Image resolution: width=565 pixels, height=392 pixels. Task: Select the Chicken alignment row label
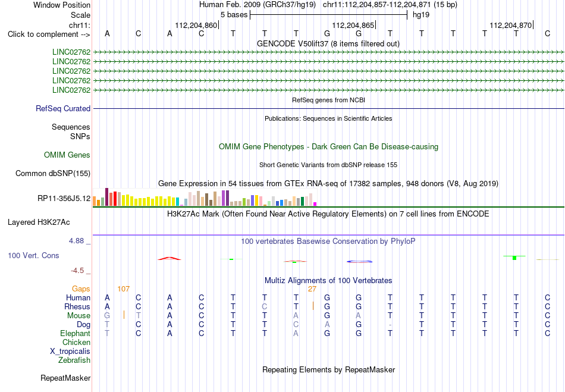pyautogui.click(x=76, y=342)
